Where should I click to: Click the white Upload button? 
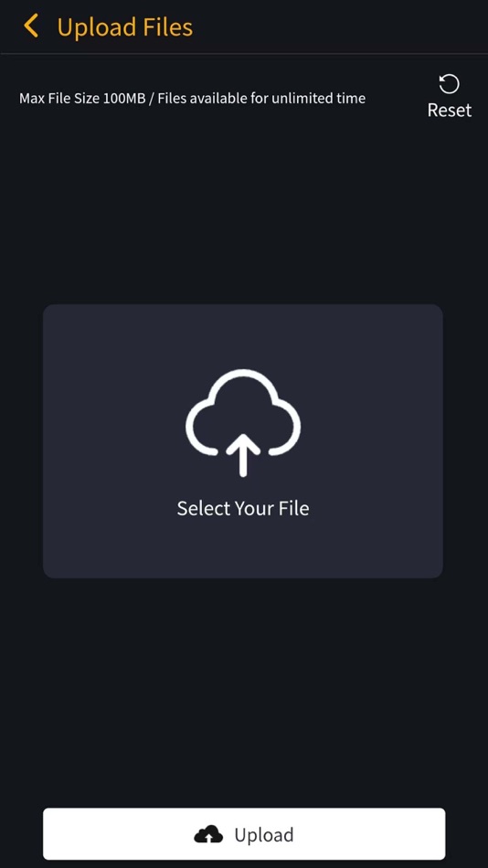tap(244, 833)
